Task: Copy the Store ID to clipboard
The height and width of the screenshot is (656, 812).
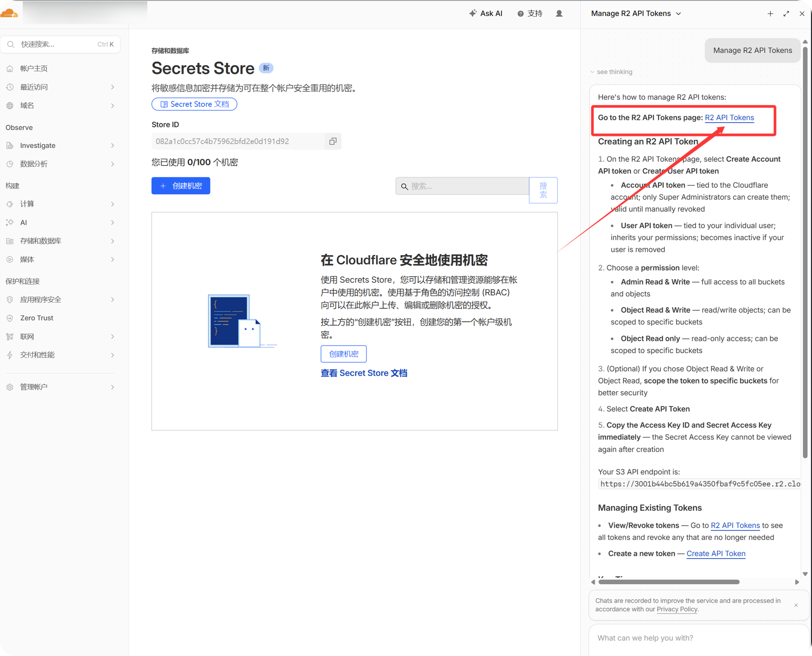Action: tap(333, 141)
